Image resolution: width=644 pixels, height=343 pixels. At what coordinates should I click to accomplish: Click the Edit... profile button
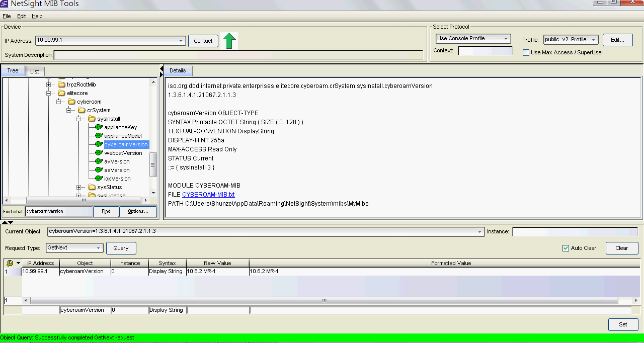pos(617,40)
